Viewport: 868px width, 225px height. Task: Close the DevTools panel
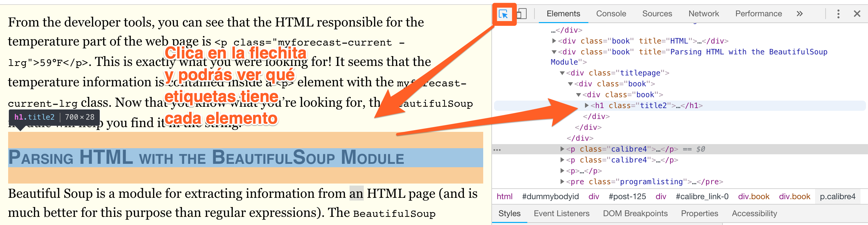tap(857, 14)
